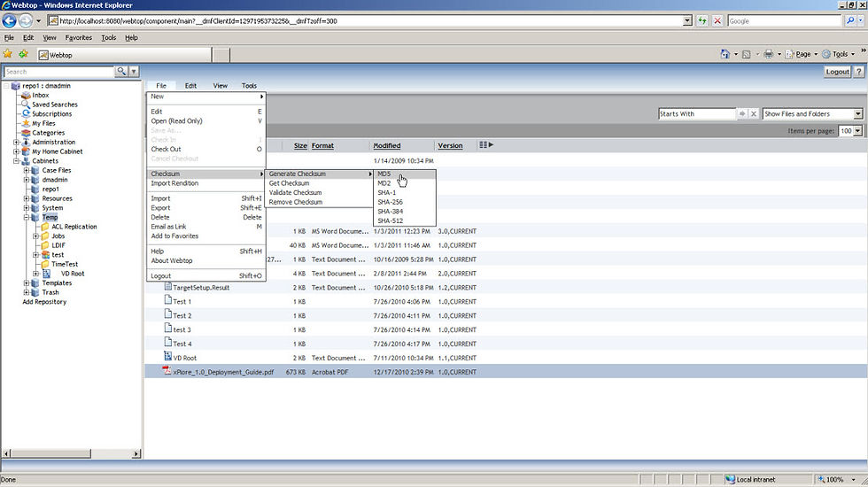Click the document icon of Test 1
Image resolution: width=868 pixels, height=487 pixels.
pyautogui.click(x=167, y=300)
